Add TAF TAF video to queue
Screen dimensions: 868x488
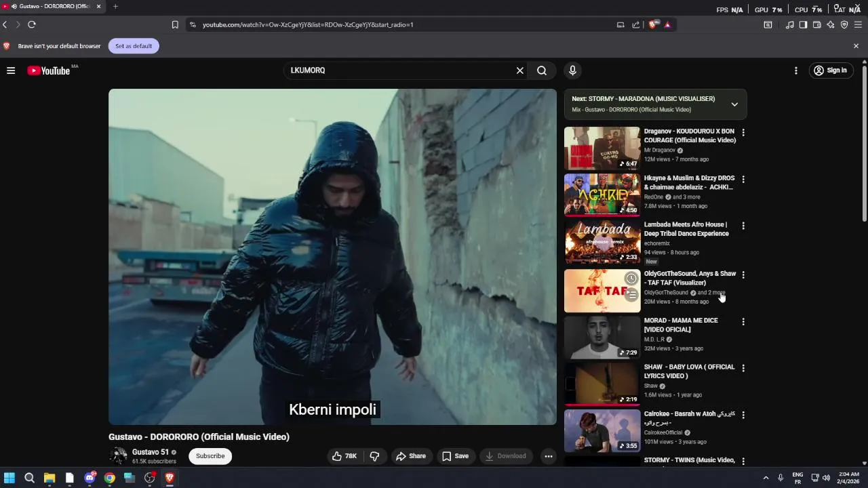(x=631, y=295)
